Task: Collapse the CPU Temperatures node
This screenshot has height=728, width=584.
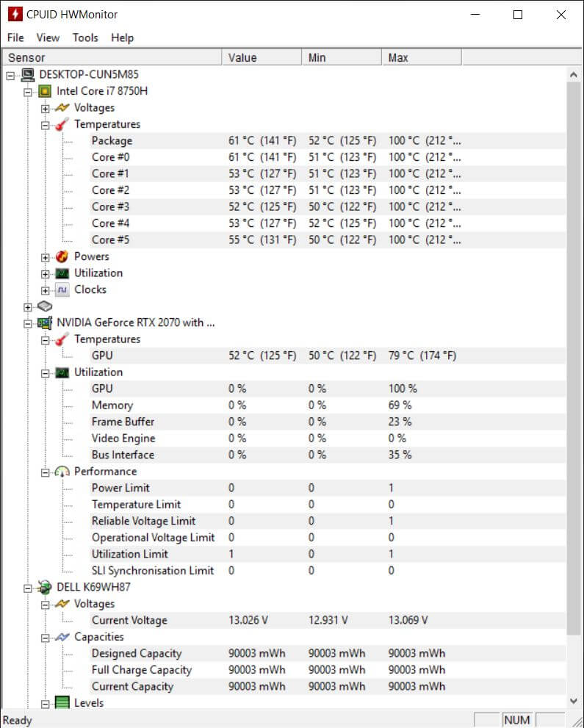Action: pyautogui.click(x=45, y=126)
